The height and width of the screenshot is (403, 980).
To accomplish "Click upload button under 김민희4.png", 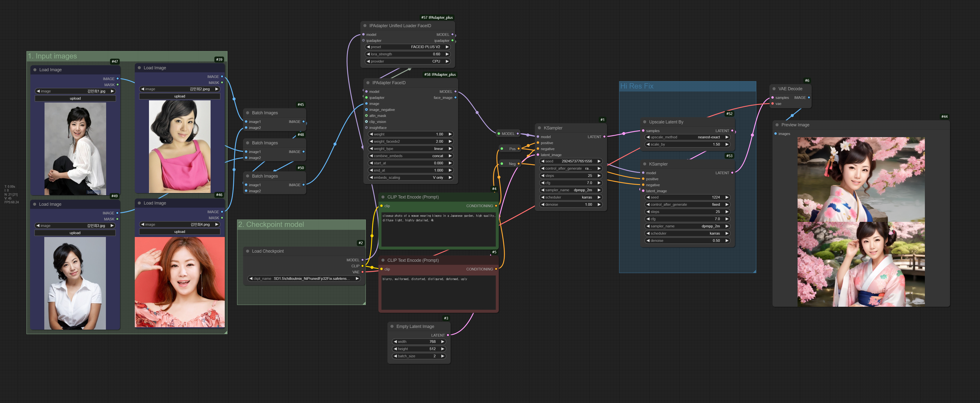I will (x=180, y=232).
